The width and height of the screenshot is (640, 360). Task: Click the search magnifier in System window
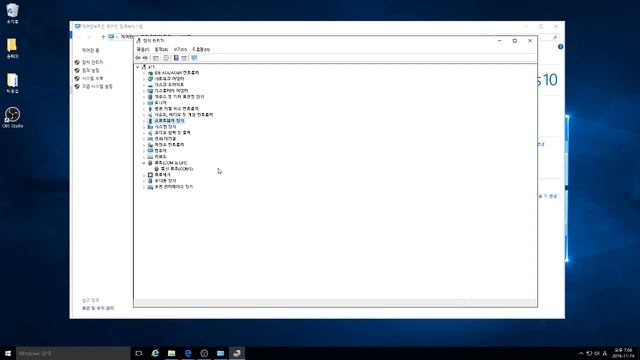(555, 37)
